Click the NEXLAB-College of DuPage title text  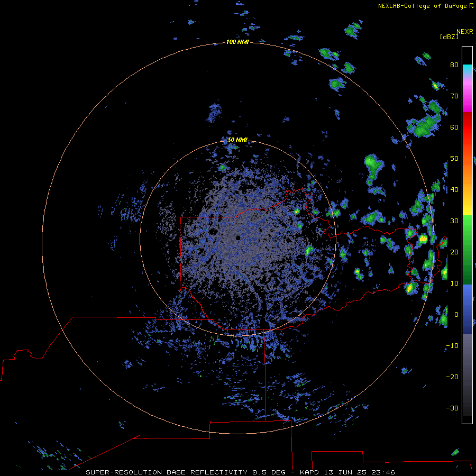pyautogui.click(x=422, y=6)
